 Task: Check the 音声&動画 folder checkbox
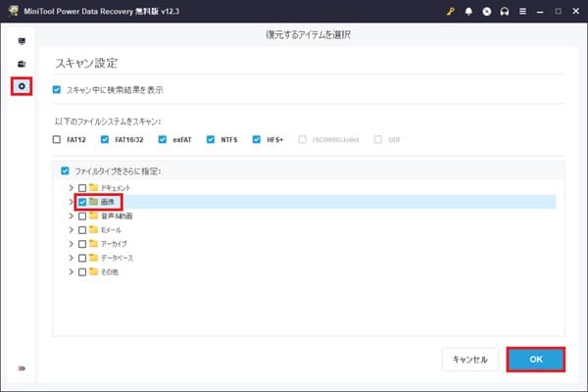pyautogui.click(x=82, y=216)
